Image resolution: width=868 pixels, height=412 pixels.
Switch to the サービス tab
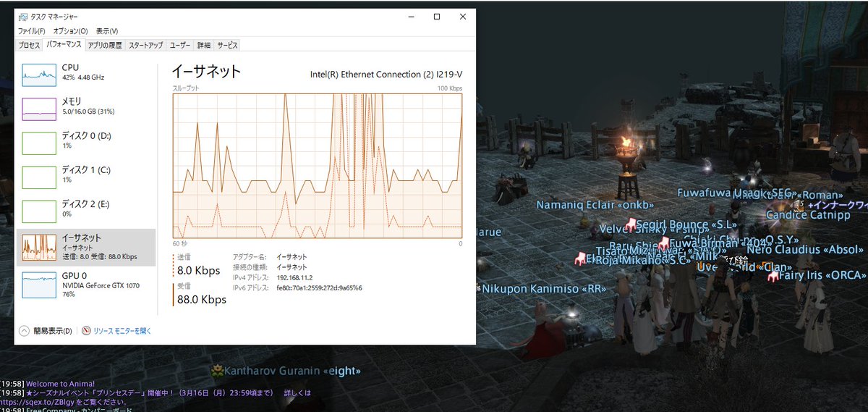tap(227, 45)
